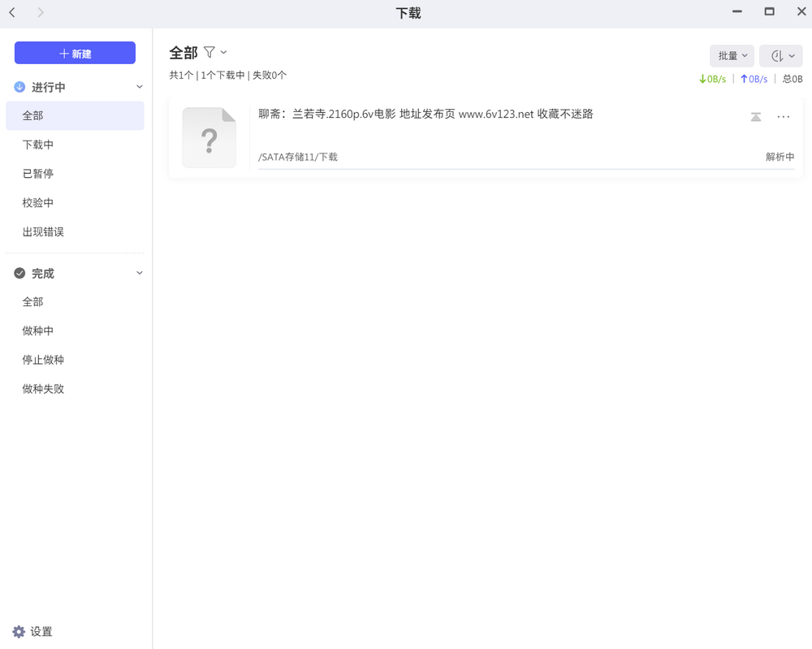Open the 做种失败 list
The image size is (812, 649).
pos(43,389)
